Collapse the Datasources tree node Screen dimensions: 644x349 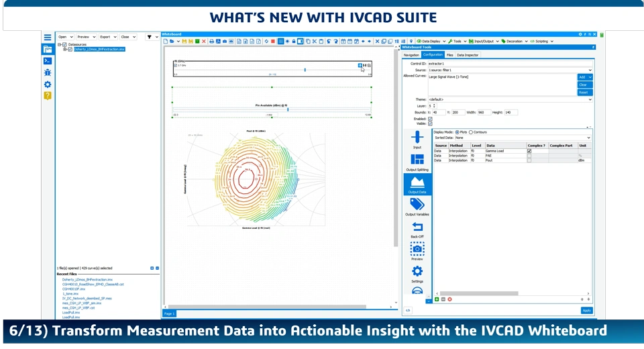tap(60, 44)
